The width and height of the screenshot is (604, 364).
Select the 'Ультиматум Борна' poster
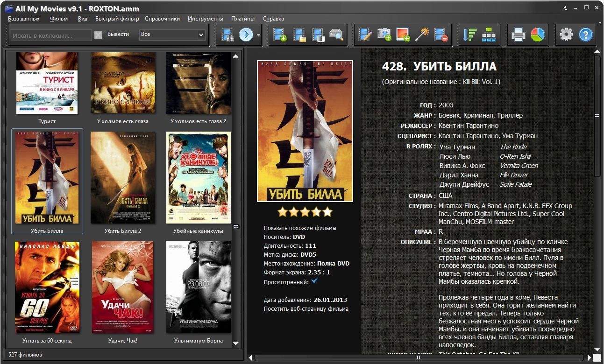(x=198, y=287)
